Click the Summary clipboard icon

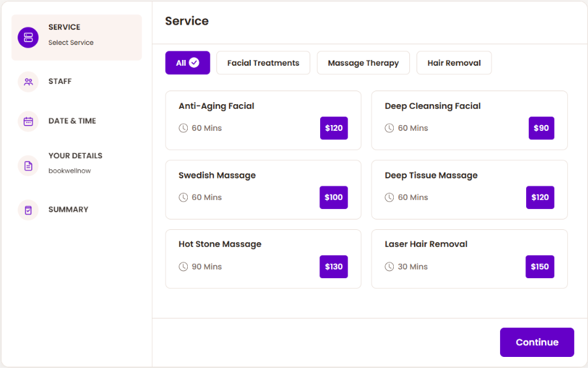point(28,210)
